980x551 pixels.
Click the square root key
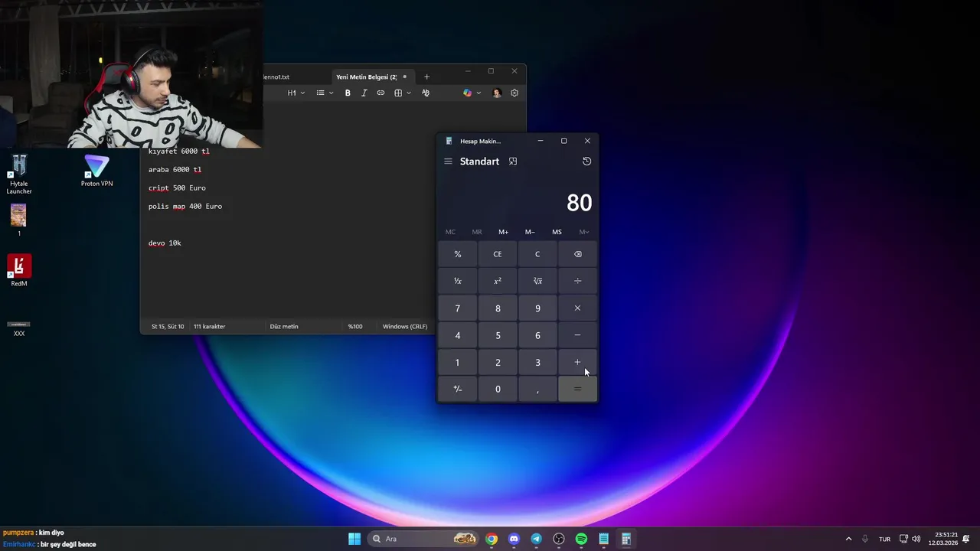click(537, 281)
